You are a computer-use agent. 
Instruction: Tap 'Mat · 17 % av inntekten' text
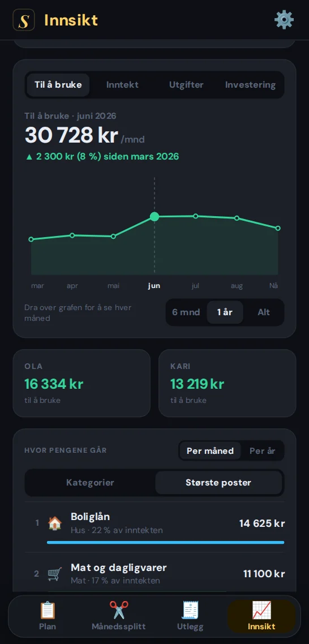pos(115,581)
